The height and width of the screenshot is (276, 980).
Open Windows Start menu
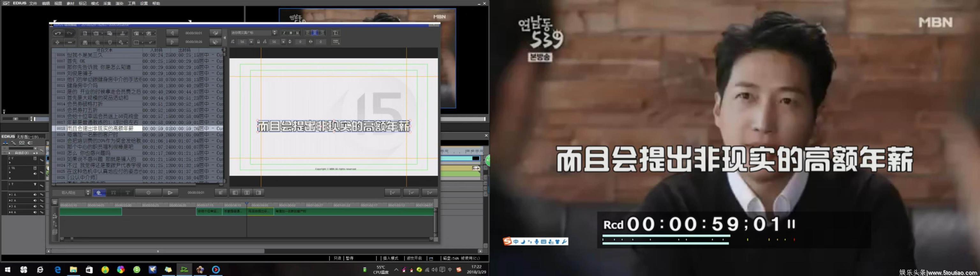(x=8, y=270)
